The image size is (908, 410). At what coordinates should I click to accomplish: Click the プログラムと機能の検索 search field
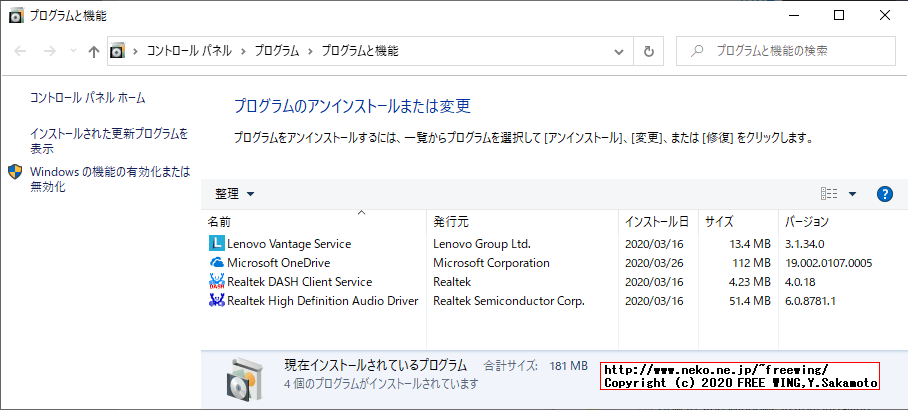[x=786, y=51]
